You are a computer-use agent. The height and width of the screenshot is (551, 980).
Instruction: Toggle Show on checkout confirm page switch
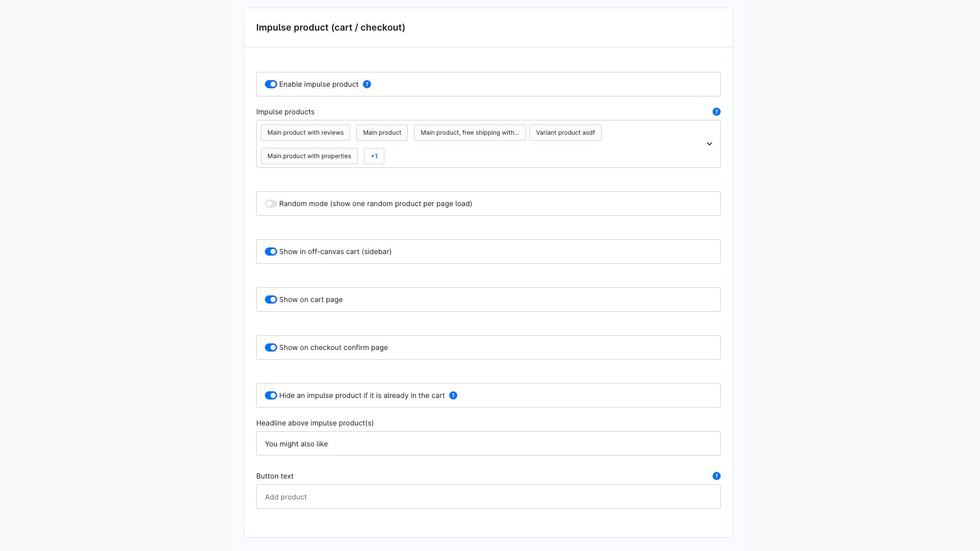pyautogui.click(x=271, y=347)
